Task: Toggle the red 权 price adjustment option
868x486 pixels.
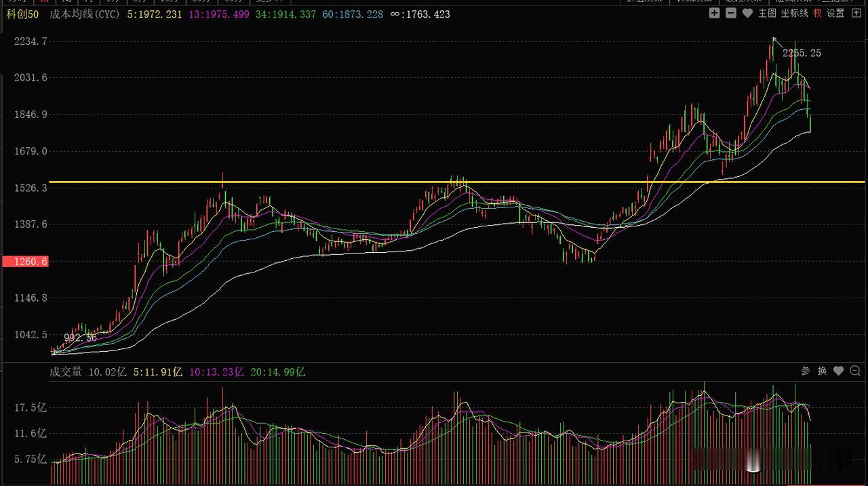Action: 817,13
